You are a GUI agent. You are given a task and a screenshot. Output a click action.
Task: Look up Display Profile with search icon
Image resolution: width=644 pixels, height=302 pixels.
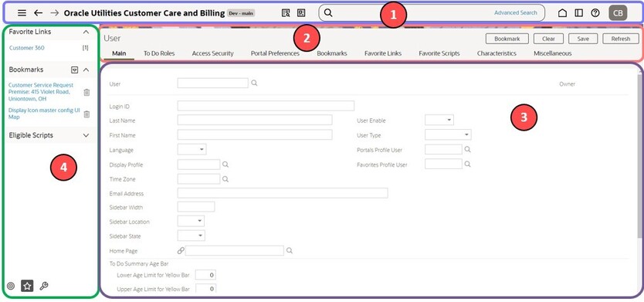point(225,165)
